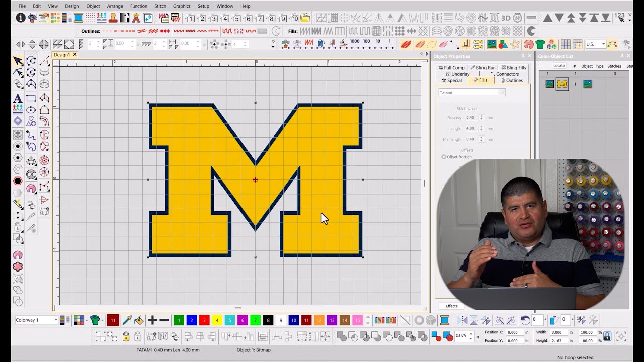Click the thread spool icon in top toolbar

click(x=78, y=18)
